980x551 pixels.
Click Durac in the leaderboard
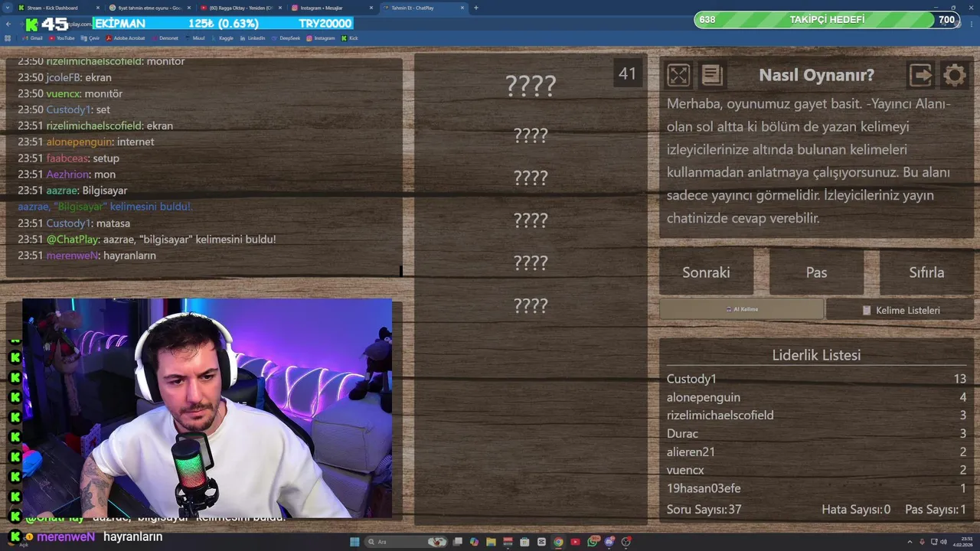click(682, 434)
